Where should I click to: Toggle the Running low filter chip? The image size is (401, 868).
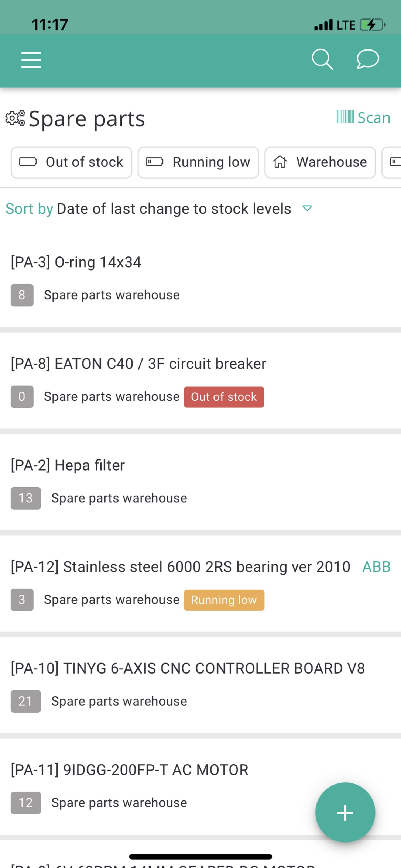pos(198,162)
